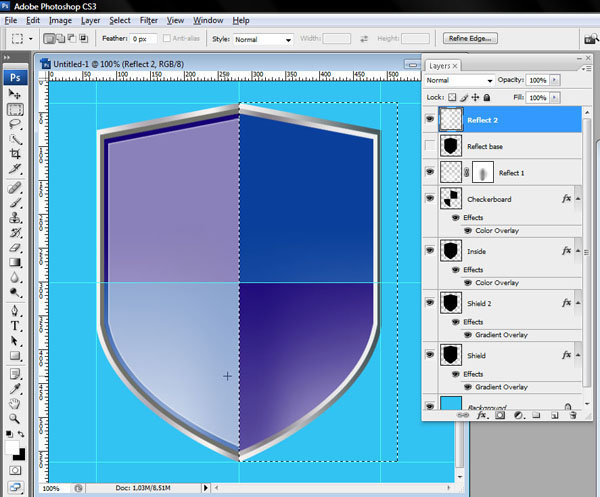600x497 pixels.
Task: Select the Brush tool
Action: coord(15,203)
